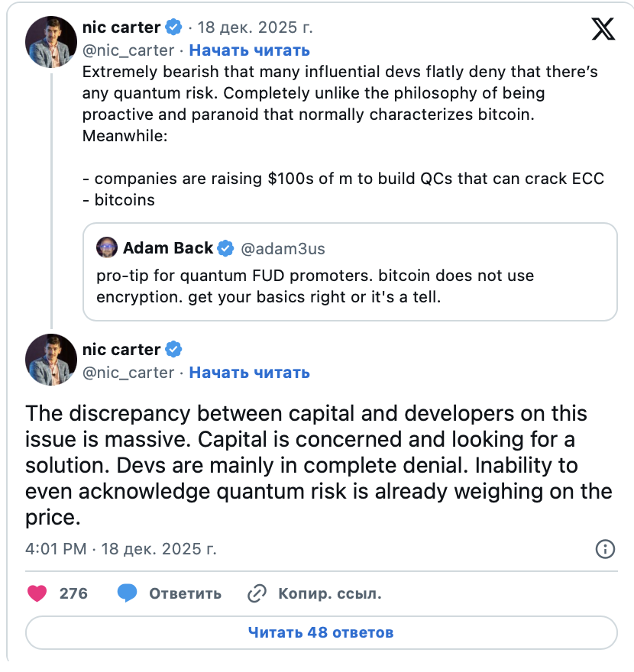Open the @adam3us handle
The height and width of the screenshot is (672, 634).
pyautogui.click(x=283, y=248)
